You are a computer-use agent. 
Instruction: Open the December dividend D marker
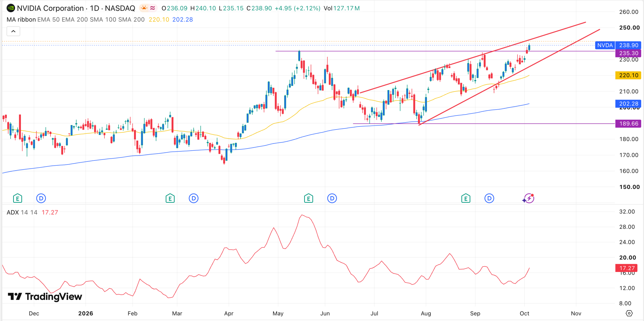click(41, 198)
